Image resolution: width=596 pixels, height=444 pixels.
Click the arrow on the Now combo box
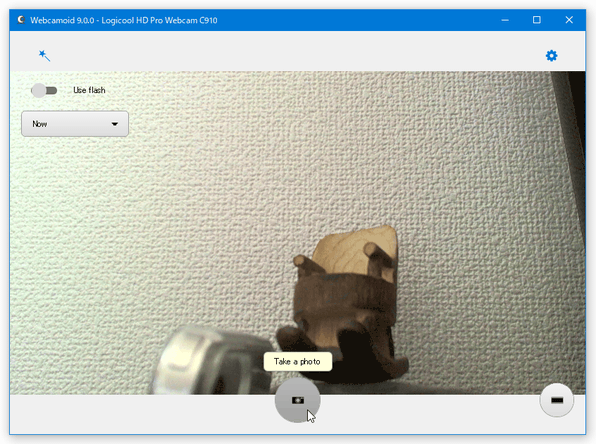(114, 124)
